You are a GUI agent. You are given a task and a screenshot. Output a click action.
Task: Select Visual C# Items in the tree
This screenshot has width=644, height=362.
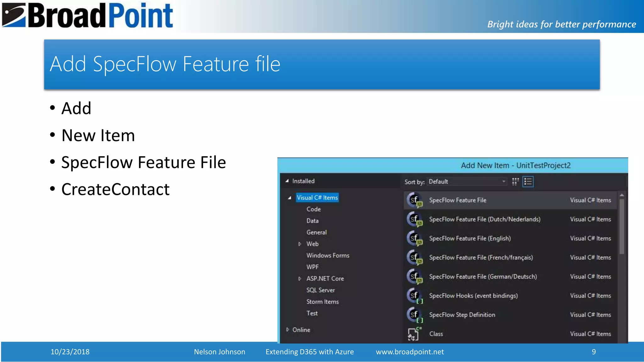pyautogui.click(x=317, y=198)
